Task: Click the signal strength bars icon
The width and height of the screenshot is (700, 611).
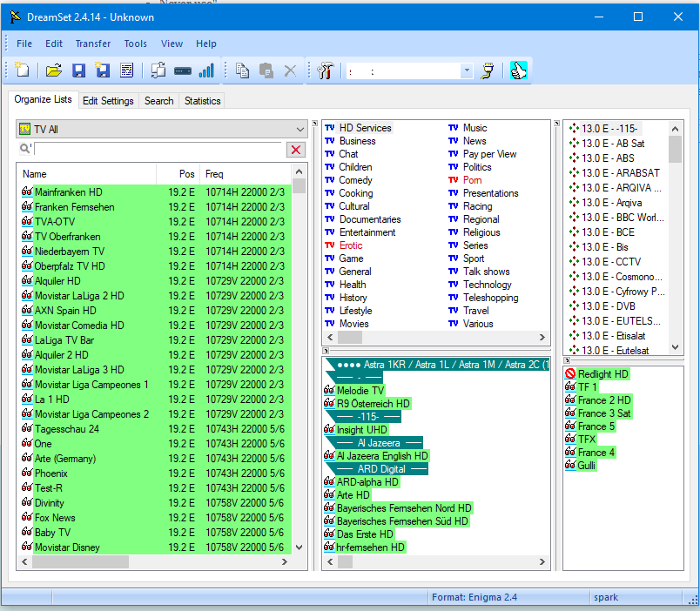Action: coord(206,70)
